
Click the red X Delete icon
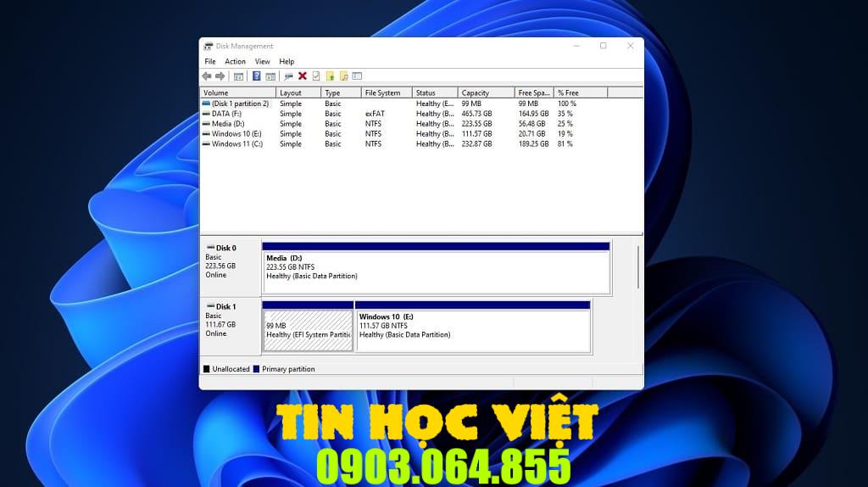tap(303, 76)
